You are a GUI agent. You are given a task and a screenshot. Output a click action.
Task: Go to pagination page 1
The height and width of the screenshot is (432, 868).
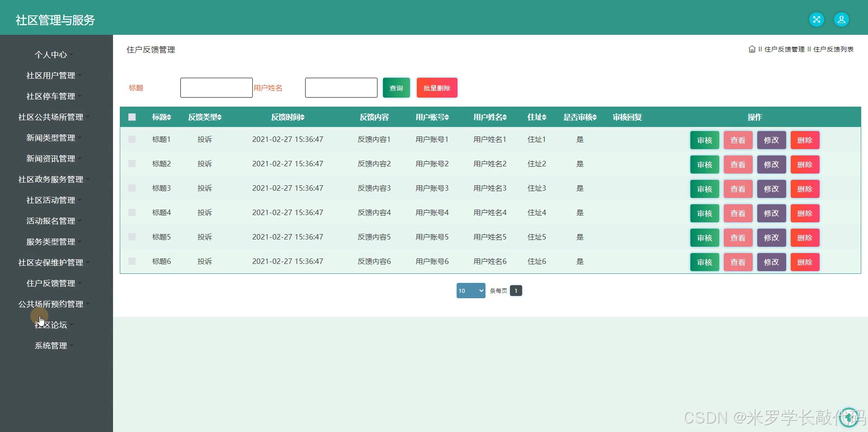tap(516, 291)
